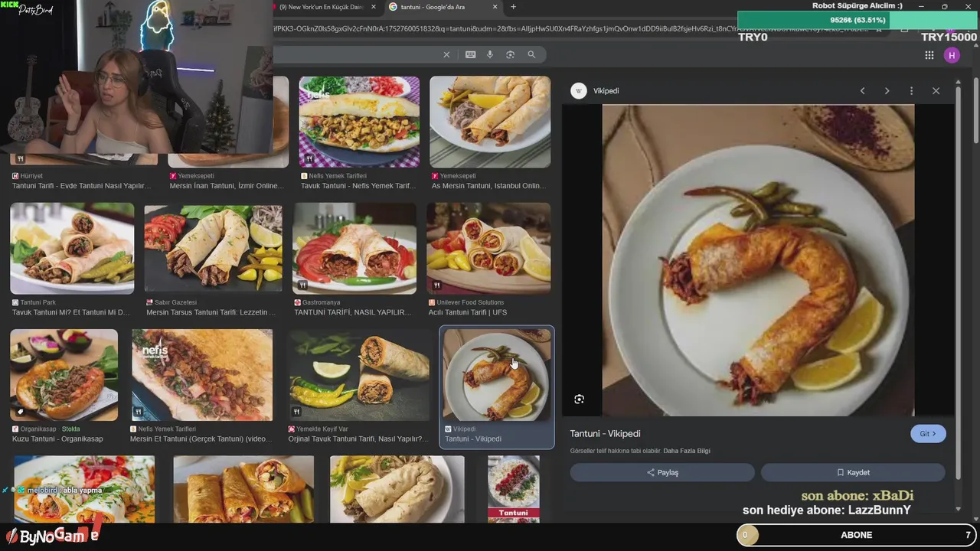Search inside the image with Lens overlay icon

click(x=580, y=399)
